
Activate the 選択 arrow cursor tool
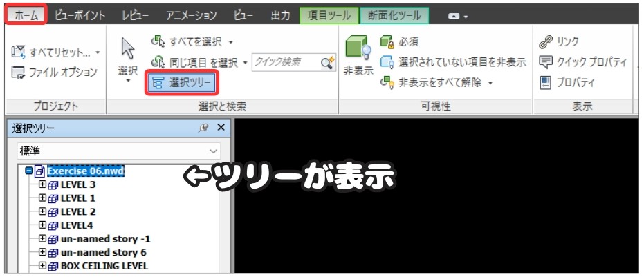tap(128, 48)
